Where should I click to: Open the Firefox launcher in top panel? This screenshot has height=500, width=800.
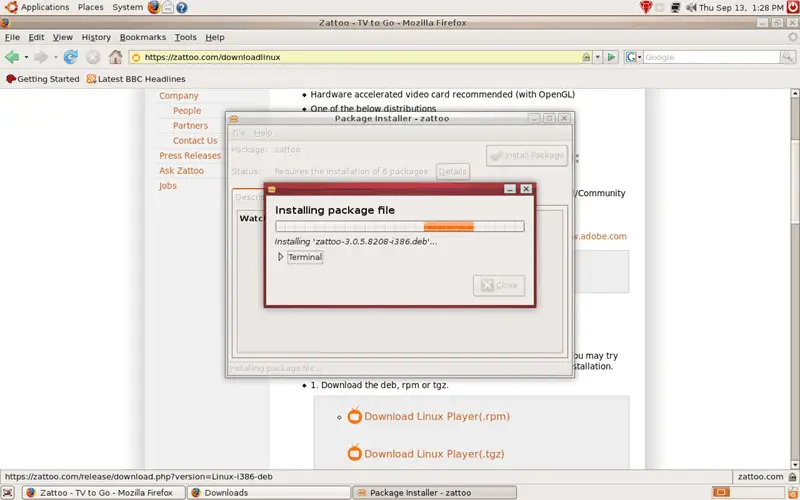pyautogui.click(x=154, y=7)
